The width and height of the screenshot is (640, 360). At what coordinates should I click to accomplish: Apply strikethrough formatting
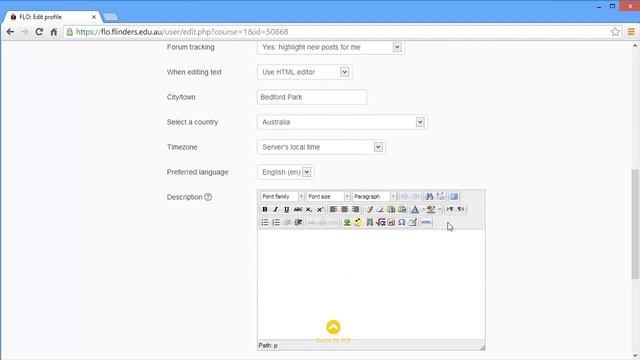298,209
